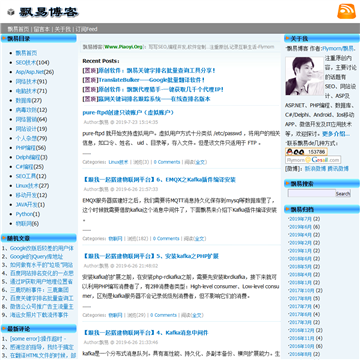Open the pure-ftpd read-only account post title
Image resolution: width=360 pixels, height=360 pixels.
coord(128,113)
